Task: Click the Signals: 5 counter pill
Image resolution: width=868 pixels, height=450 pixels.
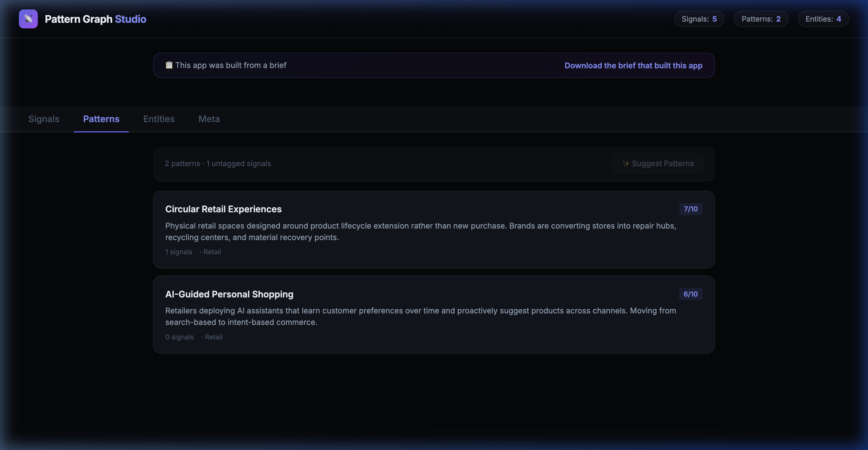Action: pyautogui.click(x=699, y=19)
